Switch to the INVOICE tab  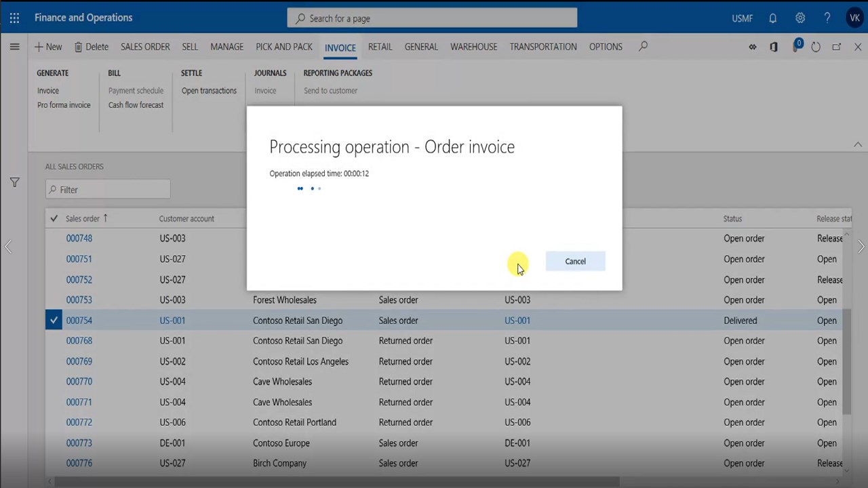(340, 47)
